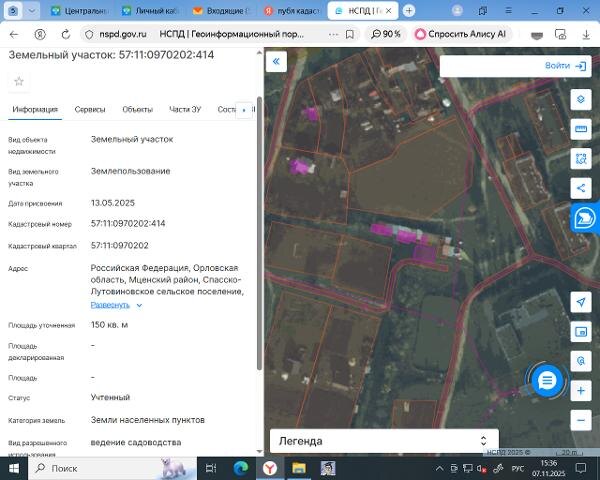Zoom in on the map with plus
This screenshot has height=480, width=600.
click(x=580, y=390)
